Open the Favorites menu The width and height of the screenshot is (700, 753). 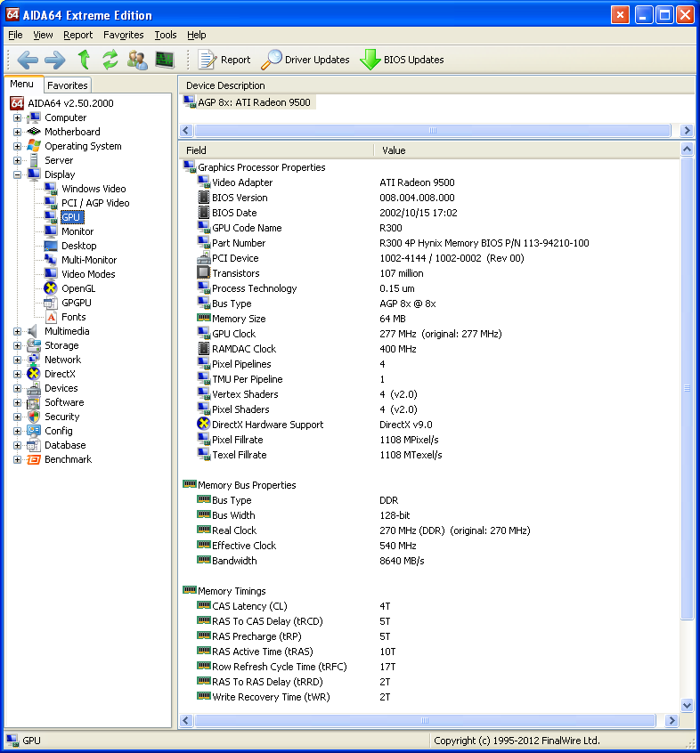[x=124, y=35]
